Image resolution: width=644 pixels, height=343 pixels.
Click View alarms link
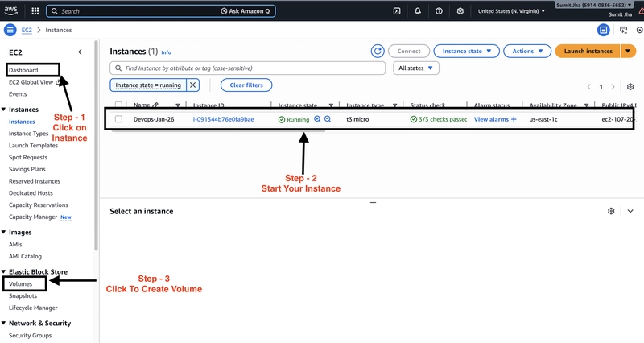pyautogui.click(x=491, y=119)
